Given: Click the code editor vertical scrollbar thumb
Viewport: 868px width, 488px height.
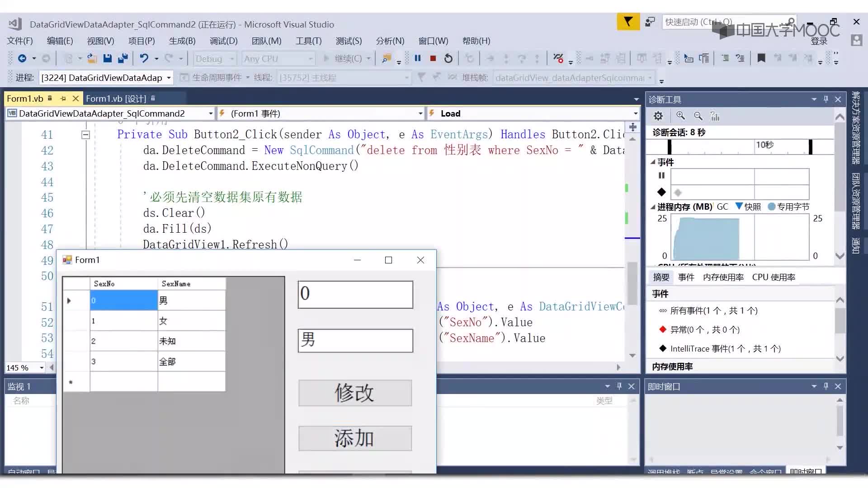Looking at the screenshot, I should point(632,283).
